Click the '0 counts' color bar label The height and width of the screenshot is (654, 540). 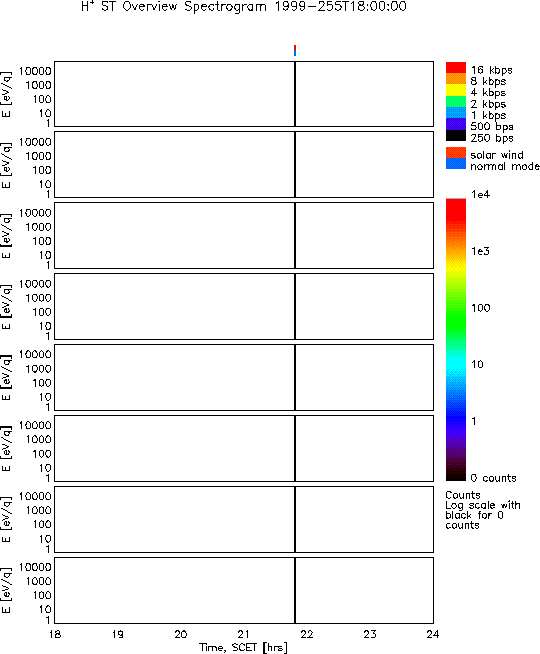pos(493,478)
